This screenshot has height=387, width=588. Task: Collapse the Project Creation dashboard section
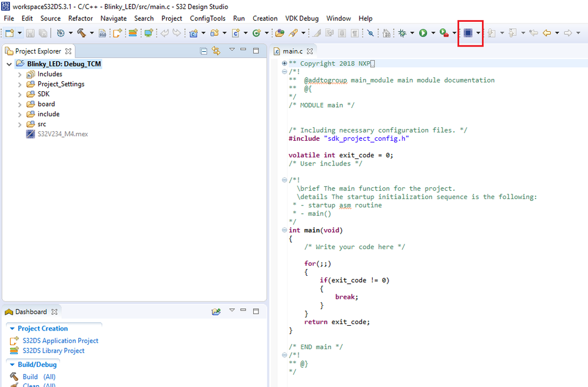(12, 329)
